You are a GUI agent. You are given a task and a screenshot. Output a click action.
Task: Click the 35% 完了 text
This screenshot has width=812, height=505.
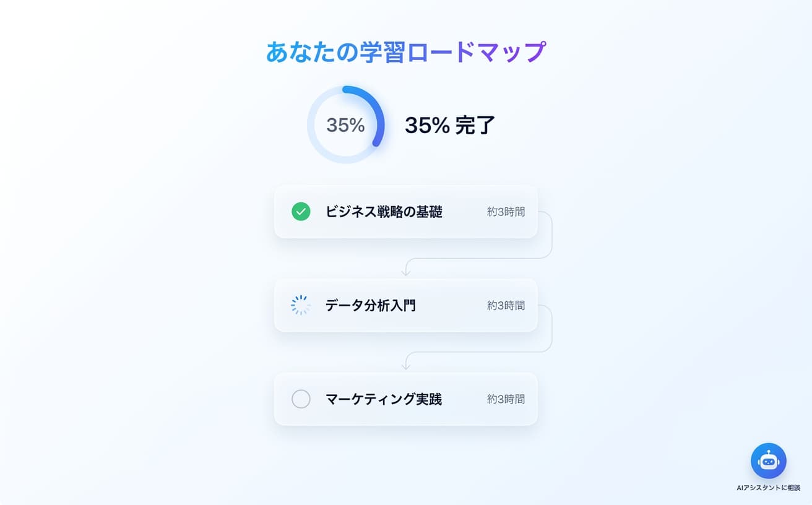(x=450, y=124)
